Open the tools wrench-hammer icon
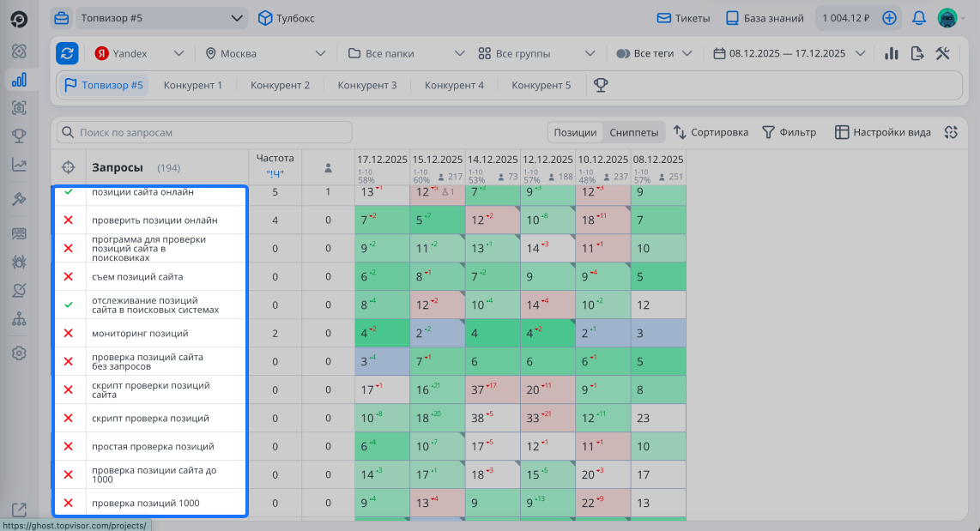Image resolution: width=980 pixels, height=531 pixels. click(x=942, y=54)
